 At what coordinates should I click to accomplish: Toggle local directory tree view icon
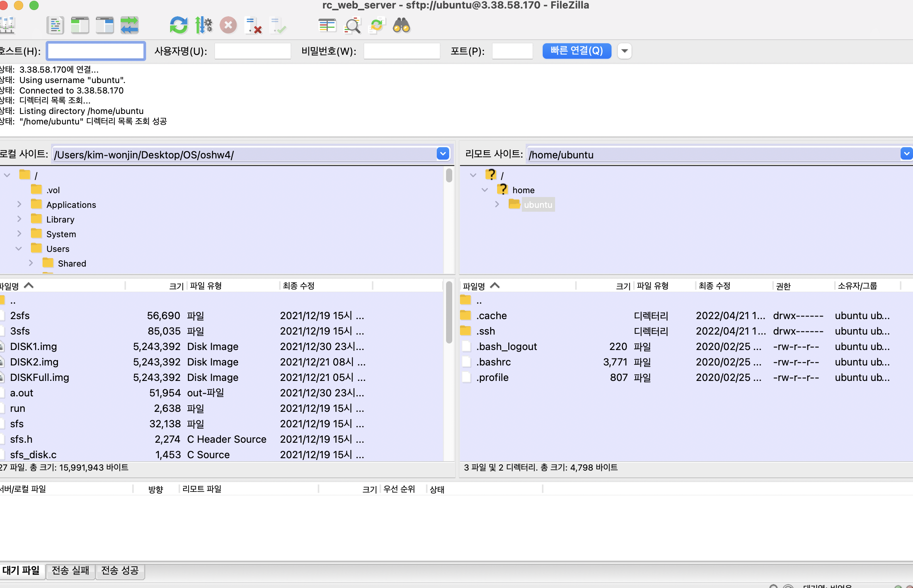(x=80, y=25)
